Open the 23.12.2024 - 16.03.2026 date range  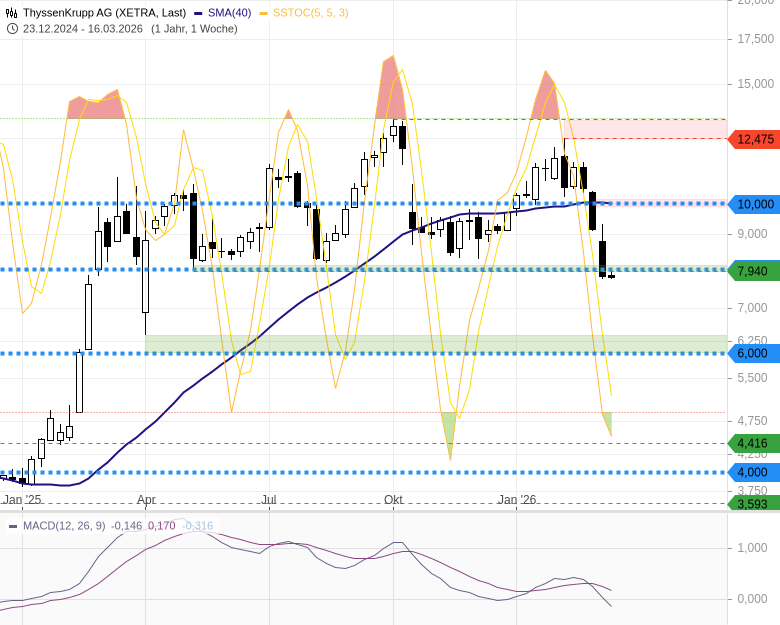tap(83, 28)
